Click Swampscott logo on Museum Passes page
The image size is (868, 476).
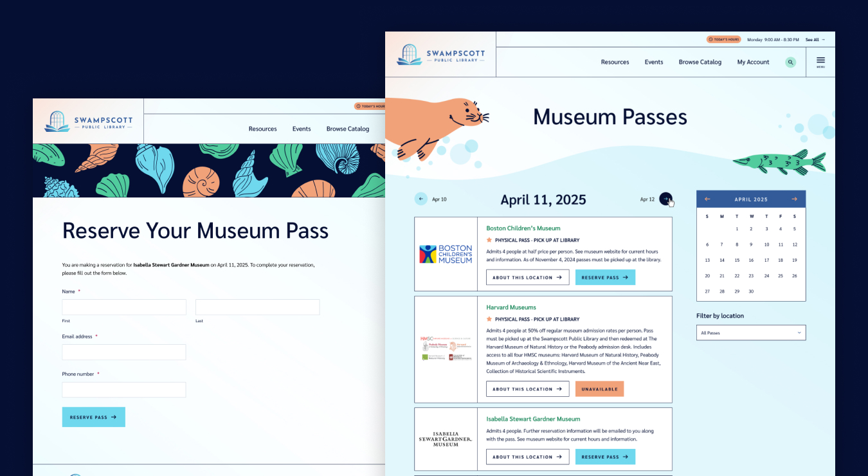pos(441,55)
